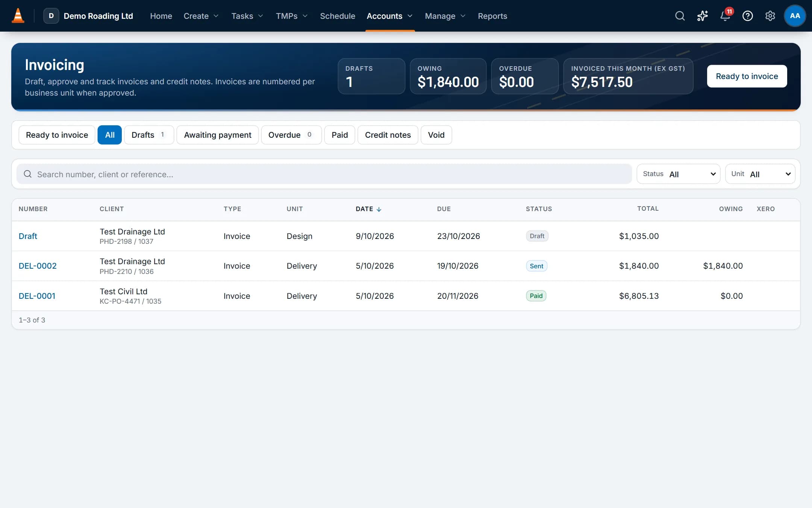Open invoice DEL-0002
The image size is (812, 508).
point(38,266)
